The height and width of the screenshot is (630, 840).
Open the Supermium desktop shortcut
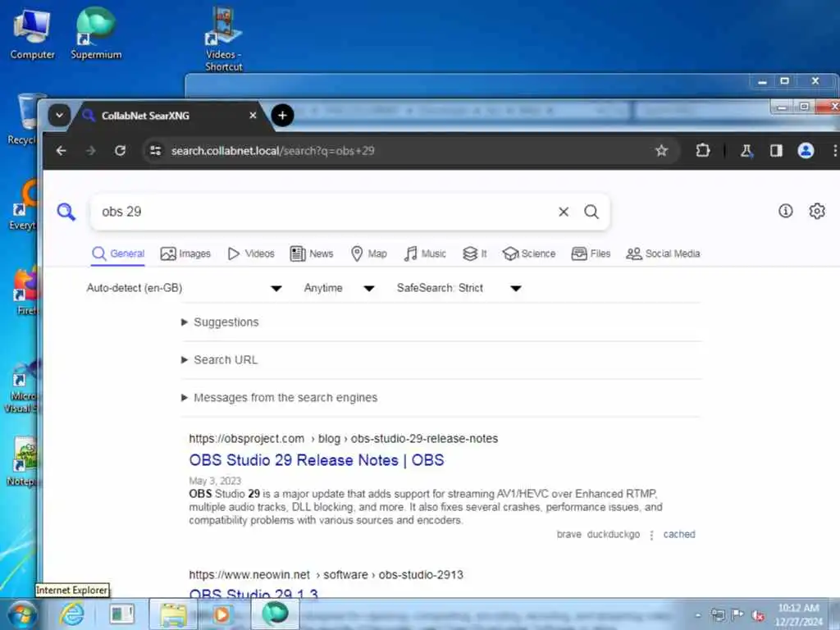[x=96, y=33]
